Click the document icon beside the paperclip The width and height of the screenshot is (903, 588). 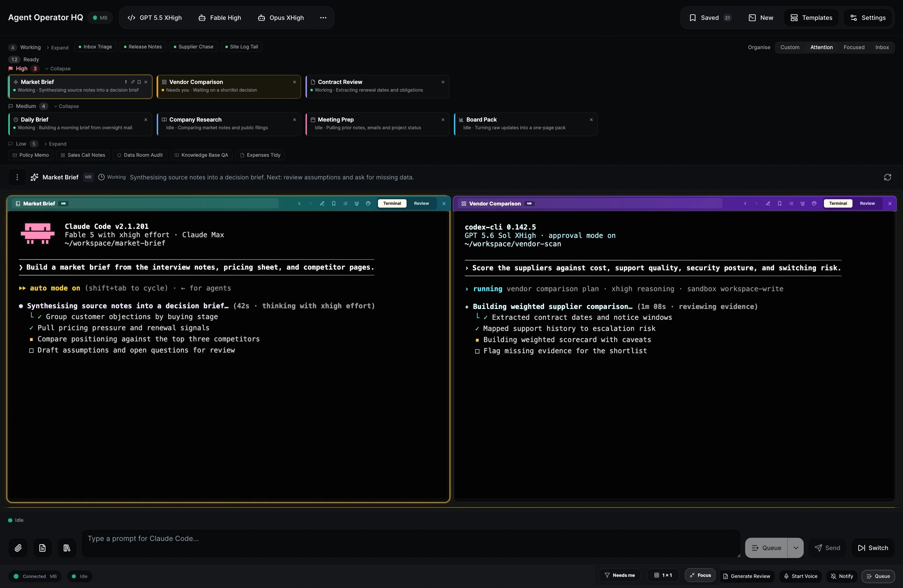coord(43,548)
